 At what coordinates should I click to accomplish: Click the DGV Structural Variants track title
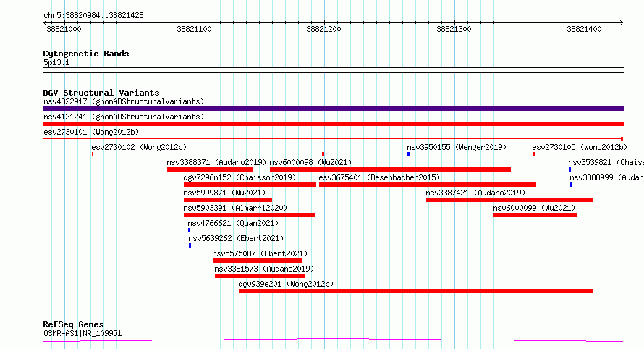point(101,93)
